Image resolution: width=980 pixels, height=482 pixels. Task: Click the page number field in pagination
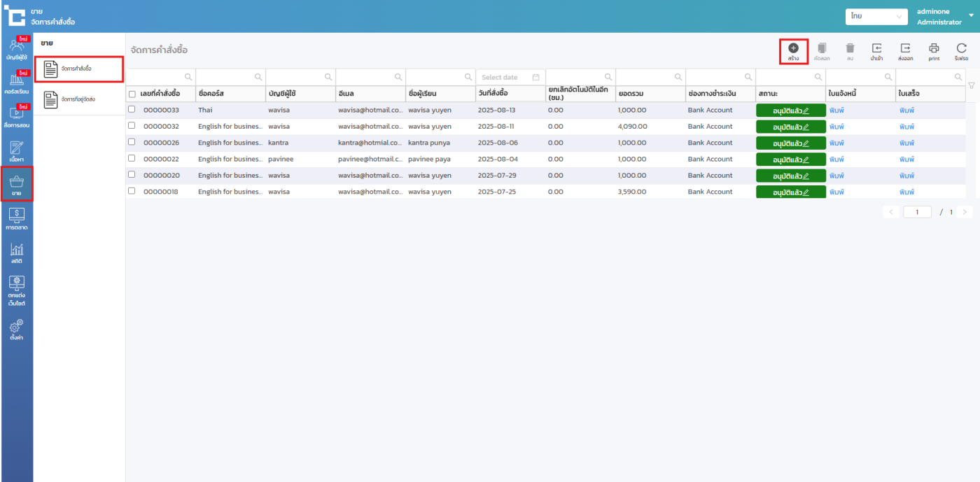click(917, 212)
